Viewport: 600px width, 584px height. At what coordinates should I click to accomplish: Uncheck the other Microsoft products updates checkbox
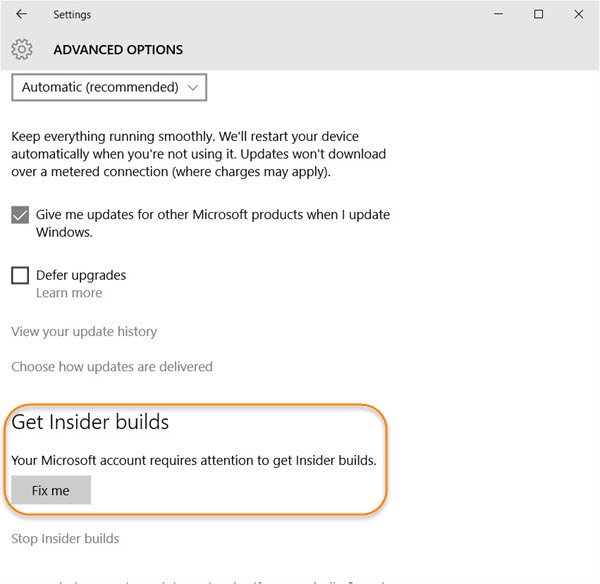pos(20,215)
